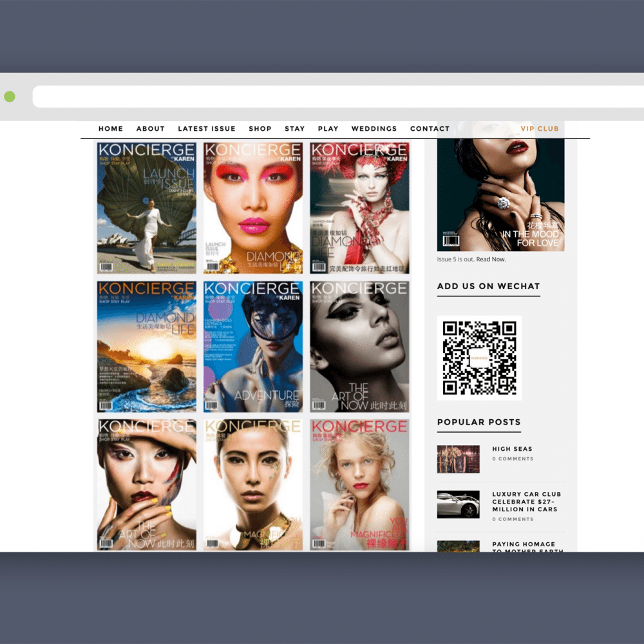This screenshot has height=644, width=644.
Task: Open the HIGH SEAS post title
Action: [512, 449]
